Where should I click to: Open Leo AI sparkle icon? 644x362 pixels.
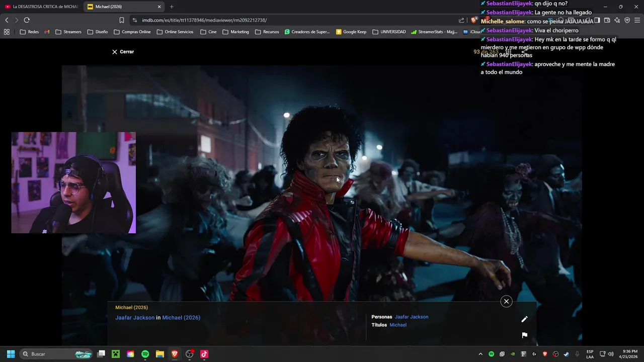[617, 20]
